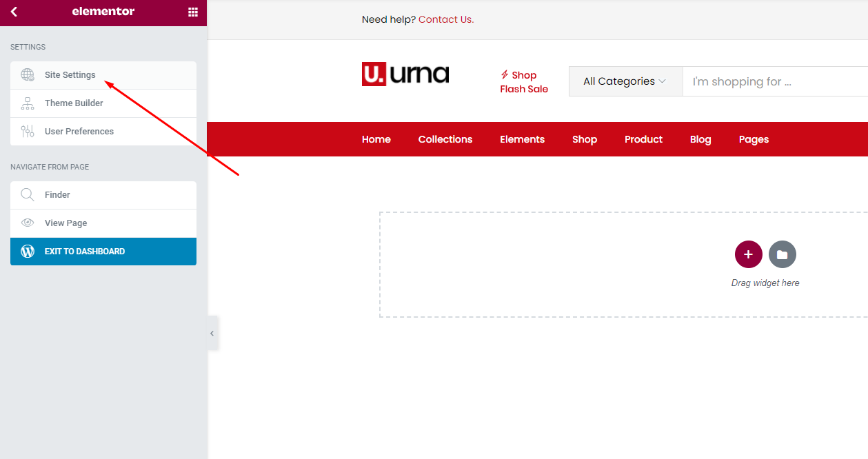Click the View Page eye icon
Image resolution: width=868 pixels, height=459 pixels.
pyautogui.click(x=28, y=223)
